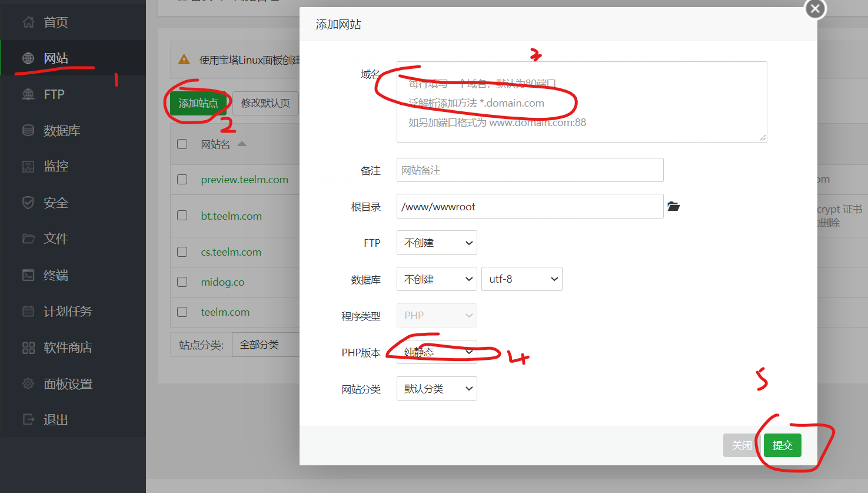Open the 首页 home icon in sidebar
This screenshot has width=868, height=493.
point(28,22)
